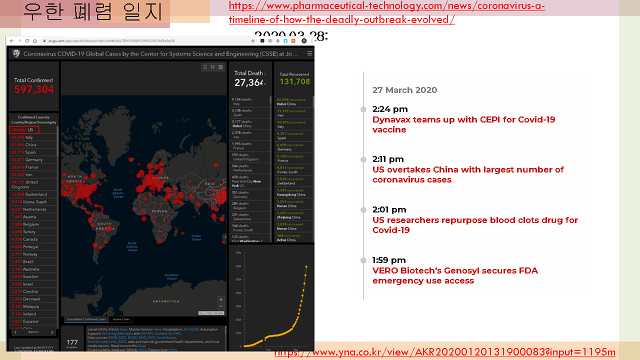The image size is (640, 360).
Task: Select France in confirmed cases list
Action: [x=33, y=167]
